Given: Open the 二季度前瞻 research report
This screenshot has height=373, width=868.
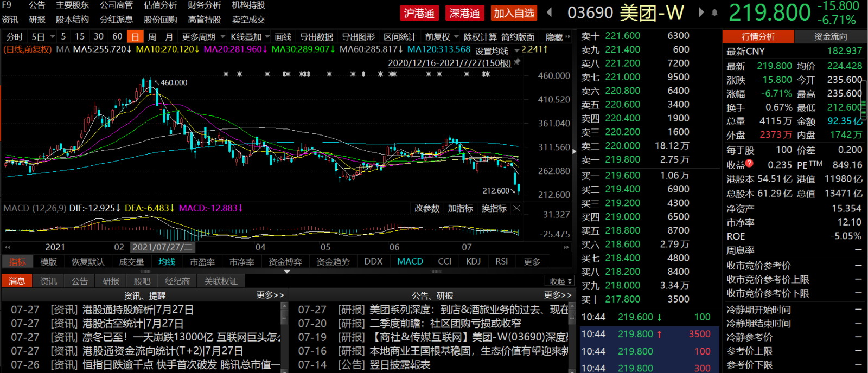Looking at the screenshot, I should 445,323.
